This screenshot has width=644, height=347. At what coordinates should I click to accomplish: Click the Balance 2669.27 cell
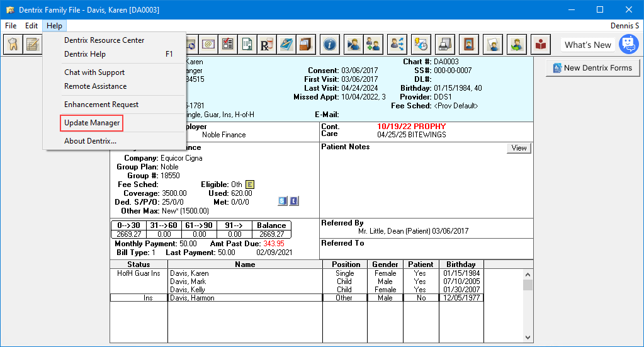point(271,234)
